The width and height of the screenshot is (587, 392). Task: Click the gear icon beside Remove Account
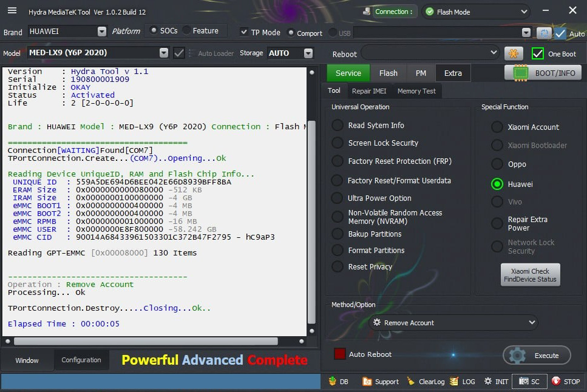(376, 322)
